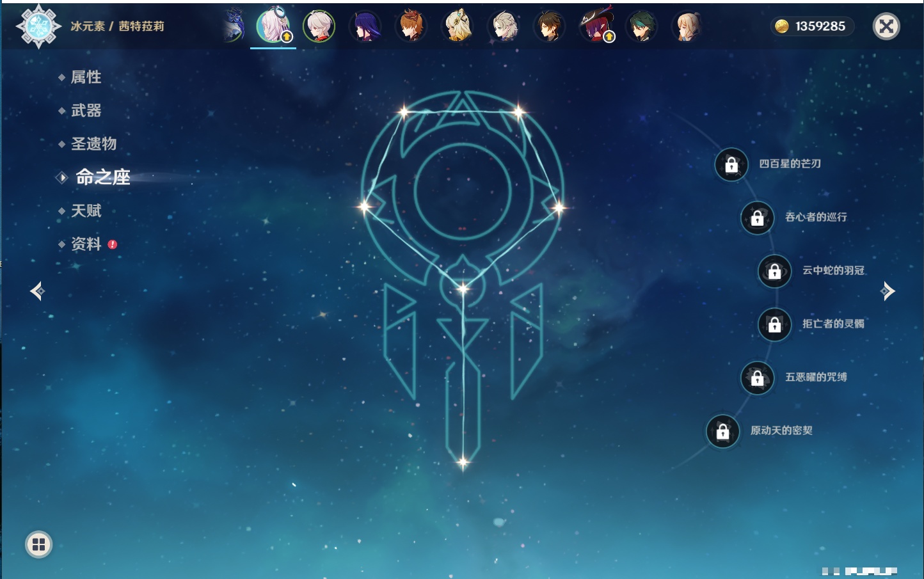Click the Cryo element snowflake emblem

click(38, 26)
